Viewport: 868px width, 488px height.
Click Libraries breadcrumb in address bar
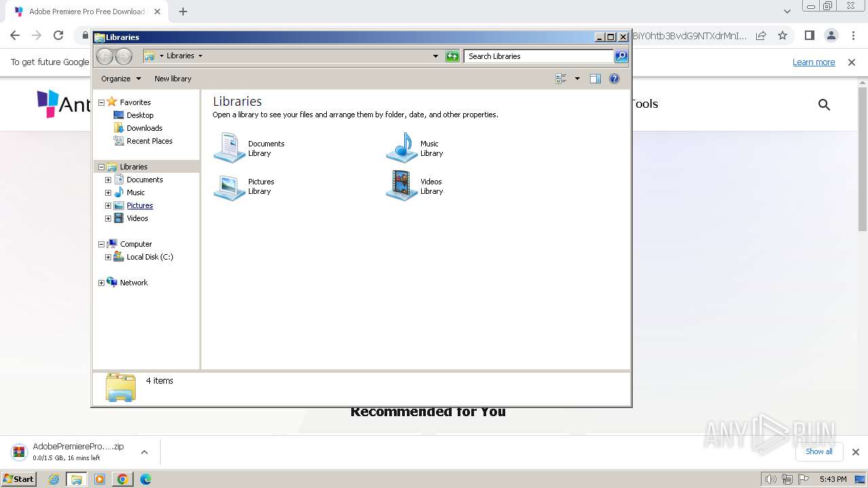point(180,56)
